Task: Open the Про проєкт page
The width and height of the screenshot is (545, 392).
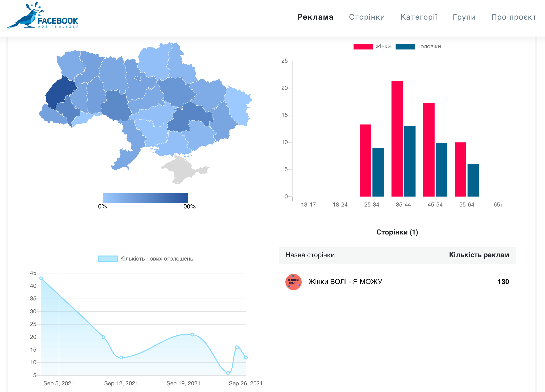Action: coord(513,17)
